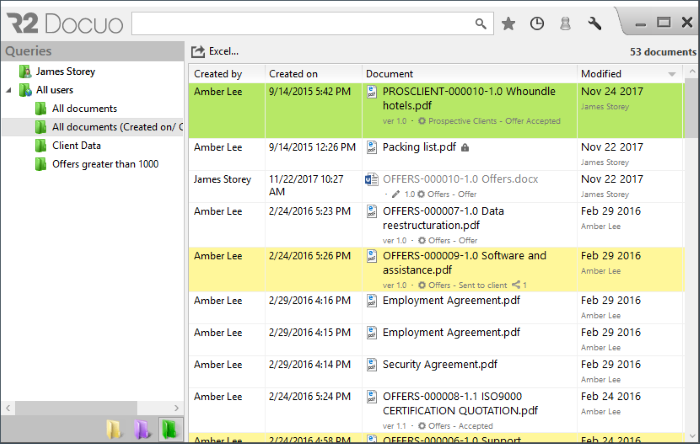This screenshot has width=700, height=444.
Task: Click Word icon of Offers.docx
Action: coord(371,179)
